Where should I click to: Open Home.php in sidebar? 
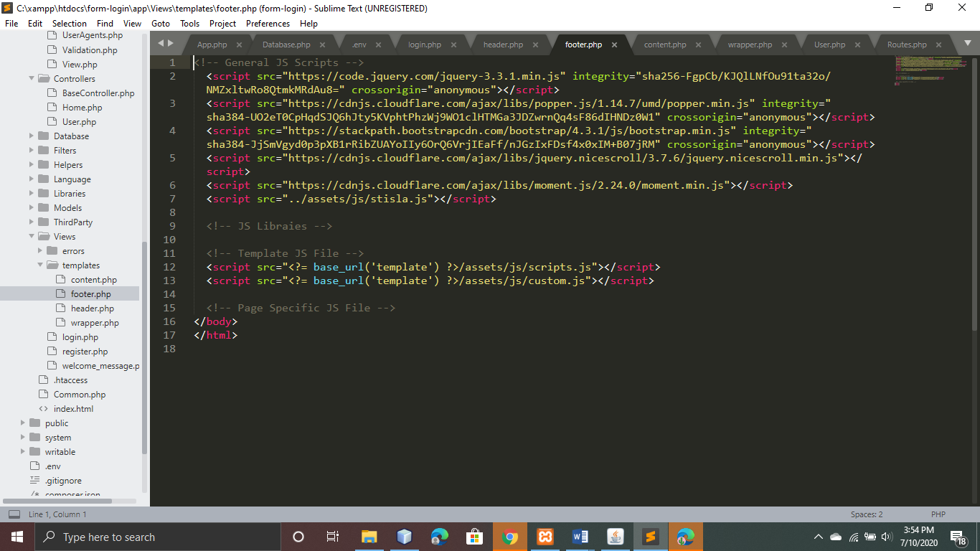82,108
